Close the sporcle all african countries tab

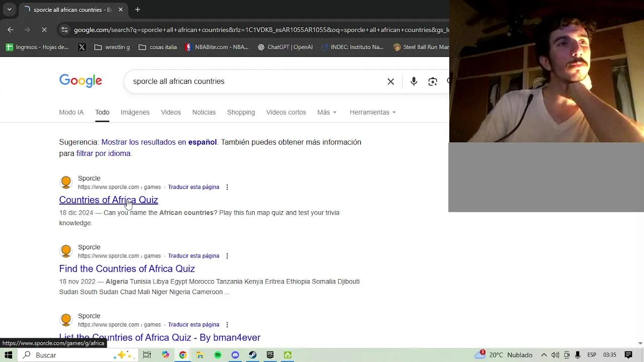(x=121, y=10)
